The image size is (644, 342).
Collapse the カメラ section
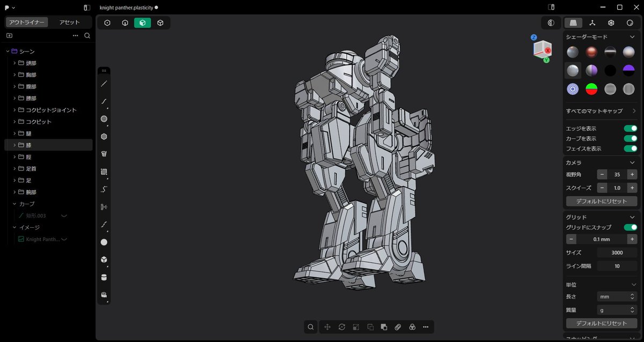tap(632, 162)
